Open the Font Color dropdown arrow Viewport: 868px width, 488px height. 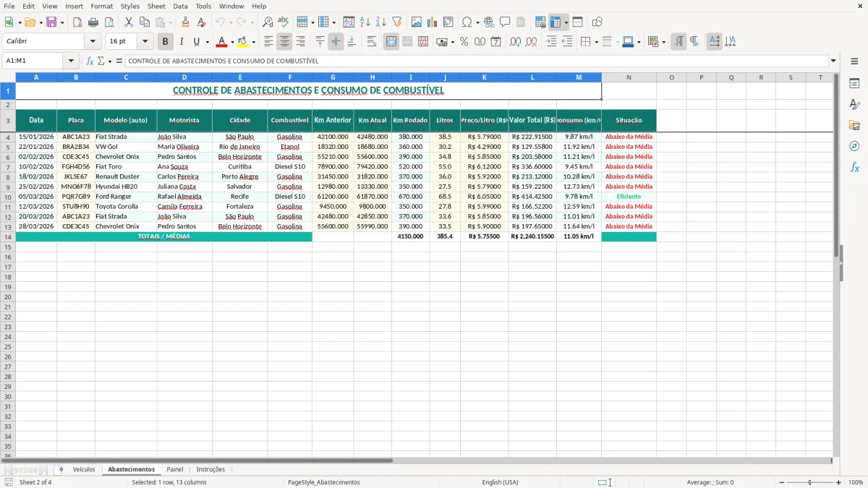pos(232,42)
